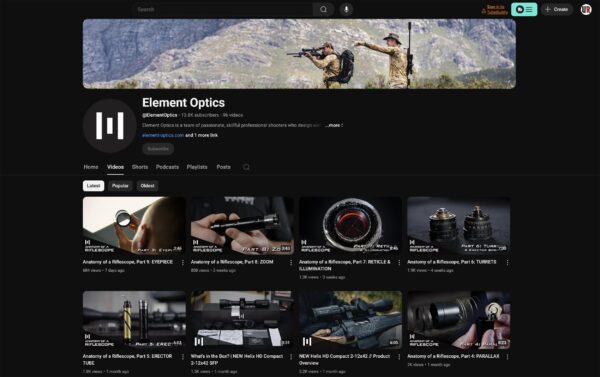This screenshot has width=600, height=377.
Task: Open the RETICLE & ILLUMINATION video thumbnail
Action: coord(351,225)
